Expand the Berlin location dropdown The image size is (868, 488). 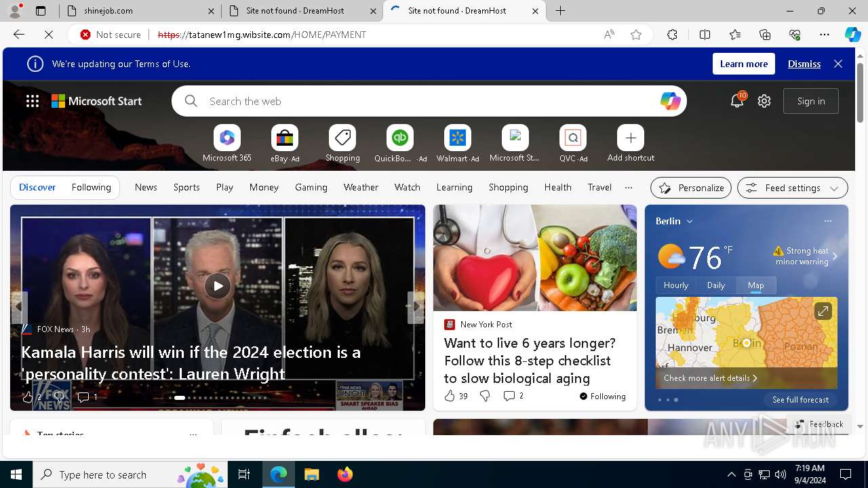click(x=690, y=221)
